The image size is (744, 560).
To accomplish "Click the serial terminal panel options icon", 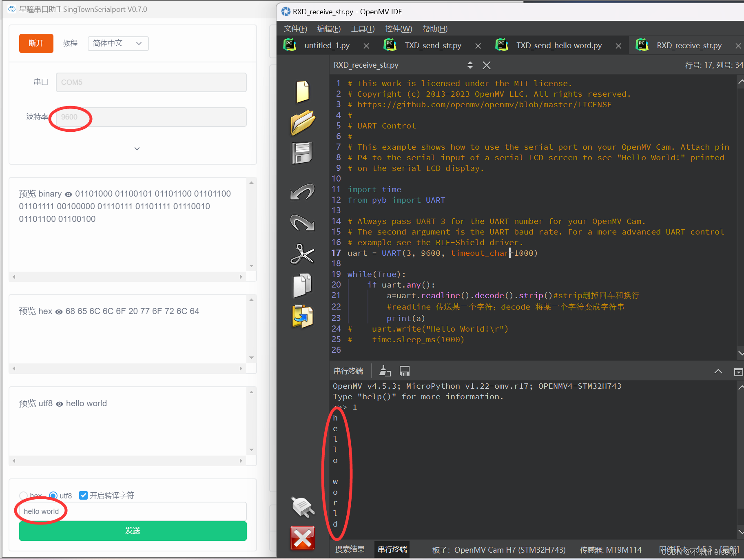I will [x=738, y=372].
